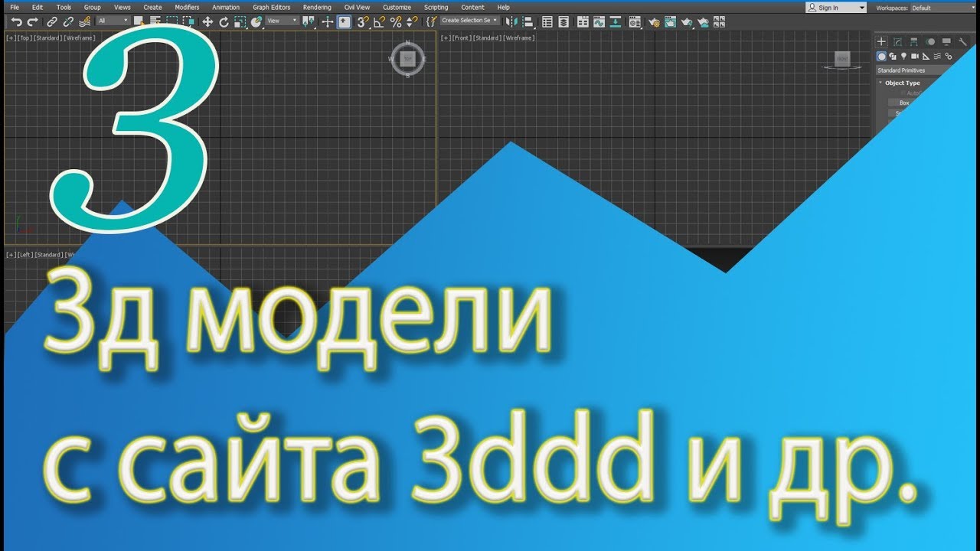
Task: Click the Align tool icon
Action: (x=528, y=21)
